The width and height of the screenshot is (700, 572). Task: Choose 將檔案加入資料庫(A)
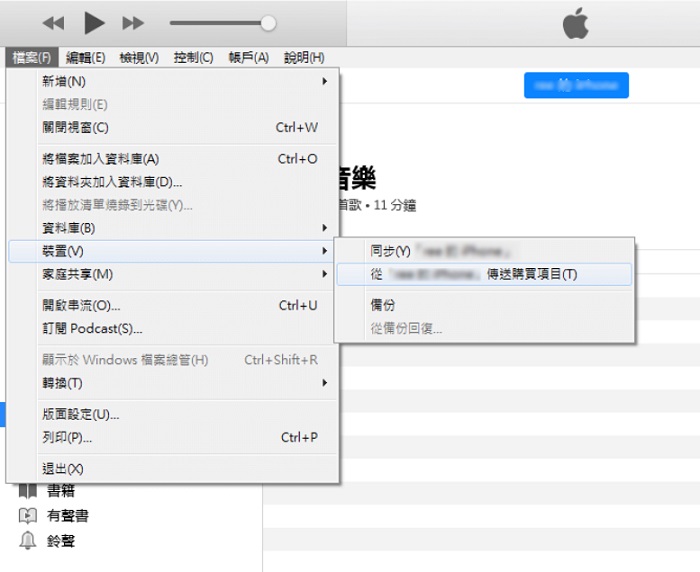pos(173,159)
